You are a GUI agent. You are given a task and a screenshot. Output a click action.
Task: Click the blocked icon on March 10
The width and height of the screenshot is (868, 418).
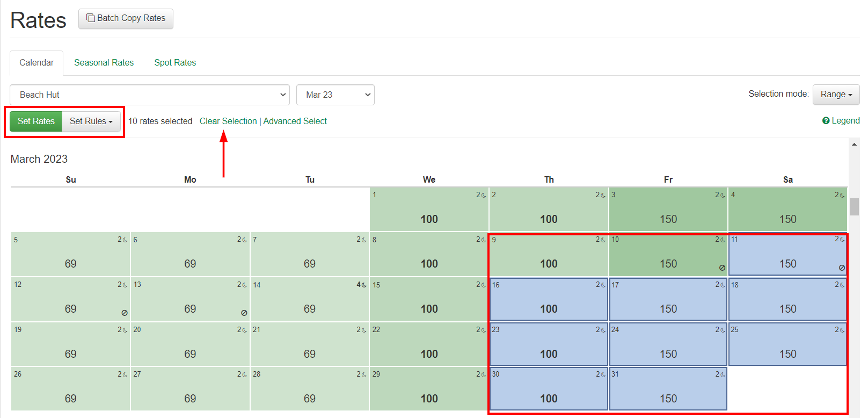click(722, 268)
